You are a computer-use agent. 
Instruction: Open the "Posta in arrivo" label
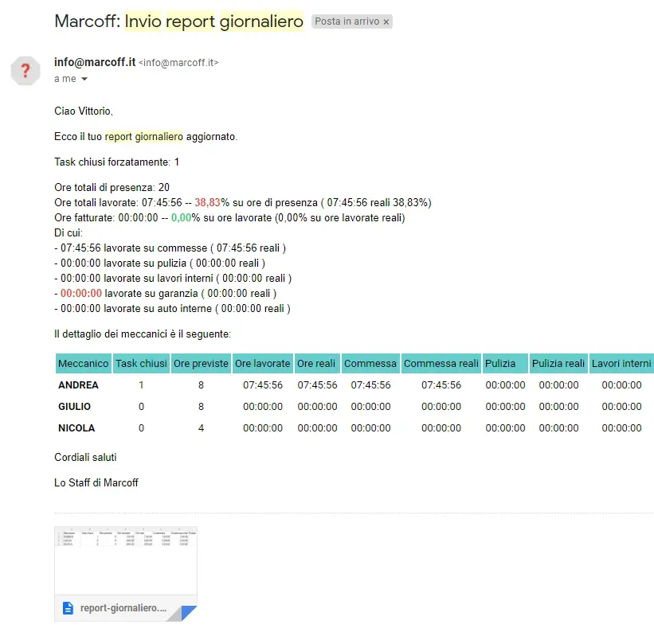[x=346, y=22]
